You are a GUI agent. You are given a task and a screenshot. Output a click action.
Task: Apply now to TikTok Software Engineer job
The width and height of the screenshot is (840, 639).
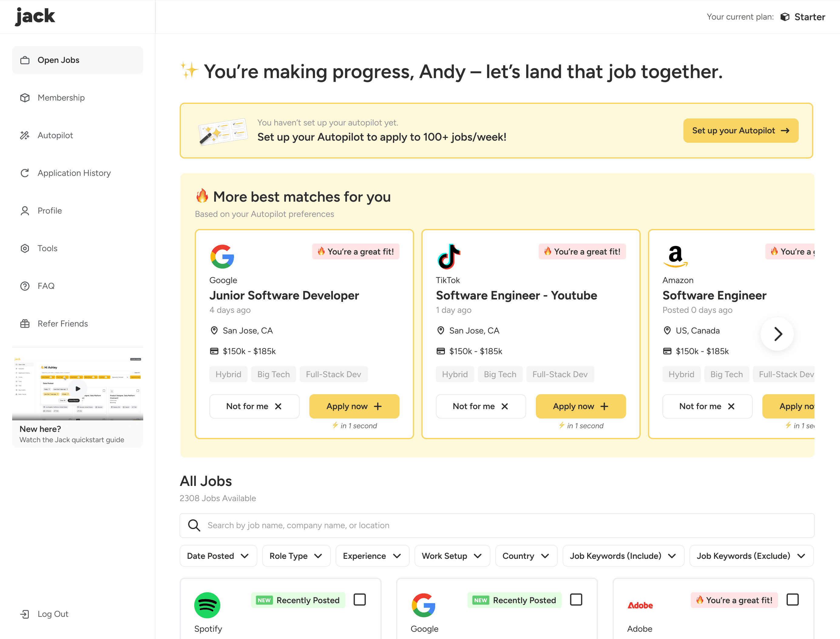tap(581, 406)
